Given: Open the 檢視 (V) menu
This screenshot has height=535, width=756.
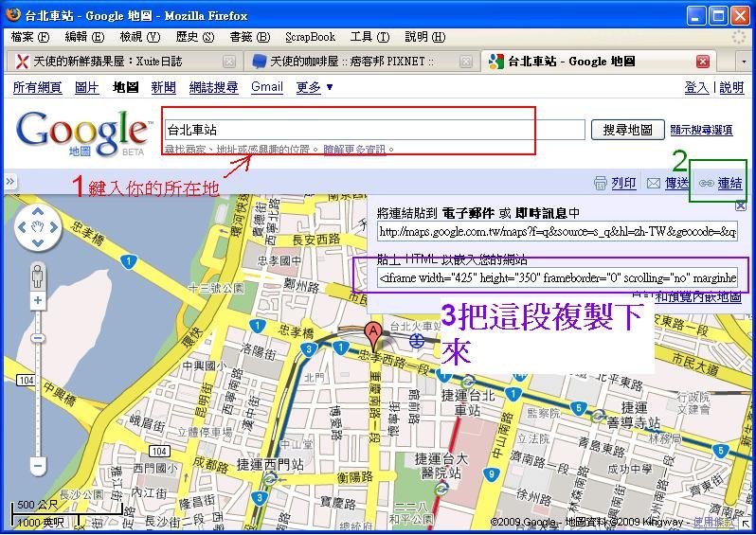Looking at the screenshot, I should coord(140,37).
